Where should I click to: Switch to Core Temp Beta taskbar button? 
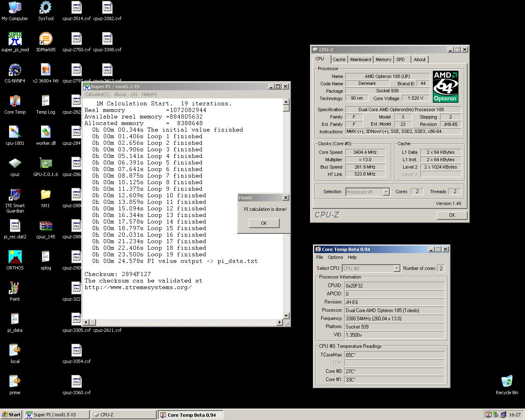point(191,415)
